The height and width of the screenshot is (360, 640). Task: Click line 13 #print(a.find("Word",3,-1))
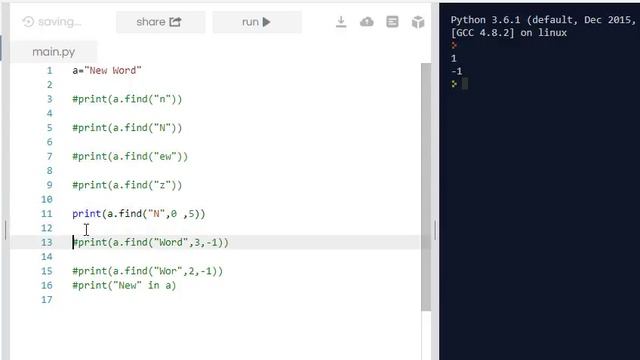[x=151, y=242]
